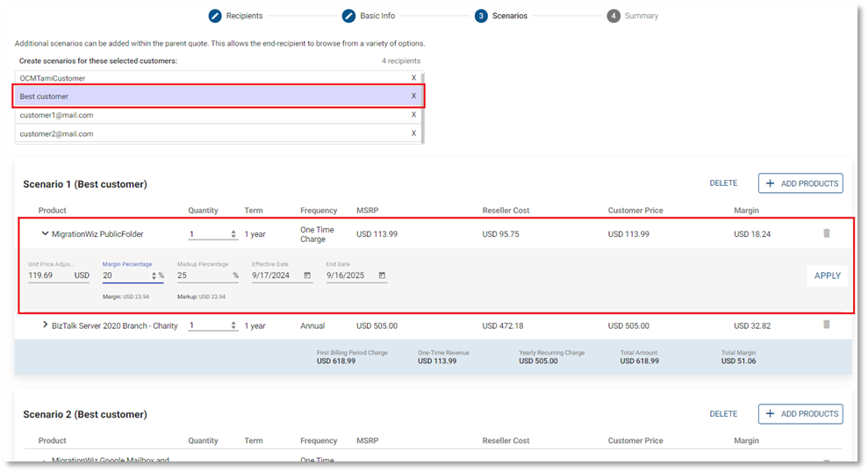Select customer1@mail.com recipient
868x472 pixels.
pyautogui.click(x=219, y=115)
